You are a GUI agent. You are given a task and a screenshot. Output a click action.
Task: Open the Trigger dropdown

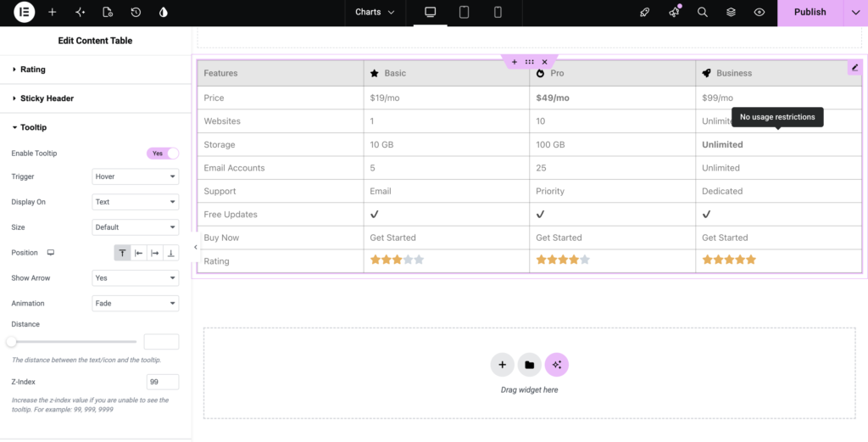tap(135, 176)
